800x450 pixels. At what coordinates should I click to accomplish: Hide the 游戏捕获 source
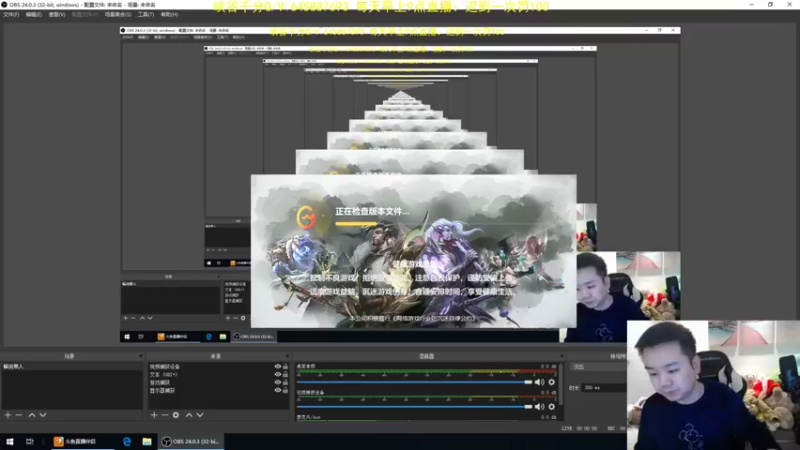(278, 382)
